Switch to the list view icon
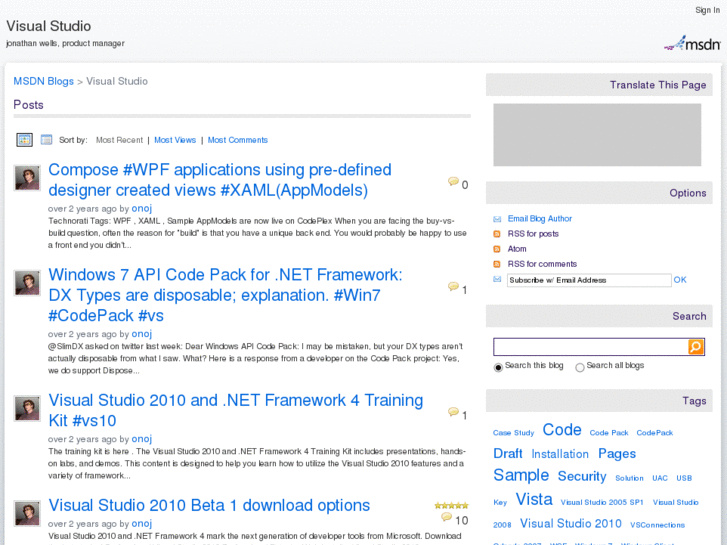Image resolution: width=727 pixels, height=545 pixels. tap(46, 140)
